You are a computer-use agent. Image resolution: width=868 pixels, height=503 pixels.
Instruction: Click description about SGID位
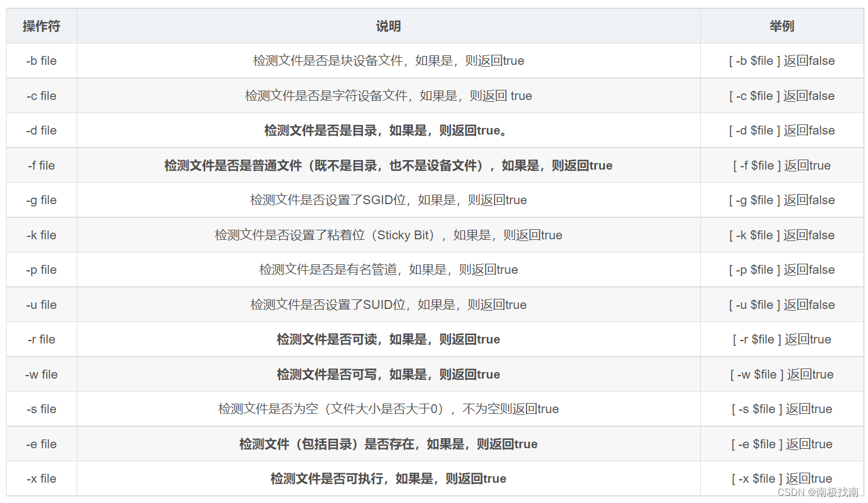click(x=388, y=200)
